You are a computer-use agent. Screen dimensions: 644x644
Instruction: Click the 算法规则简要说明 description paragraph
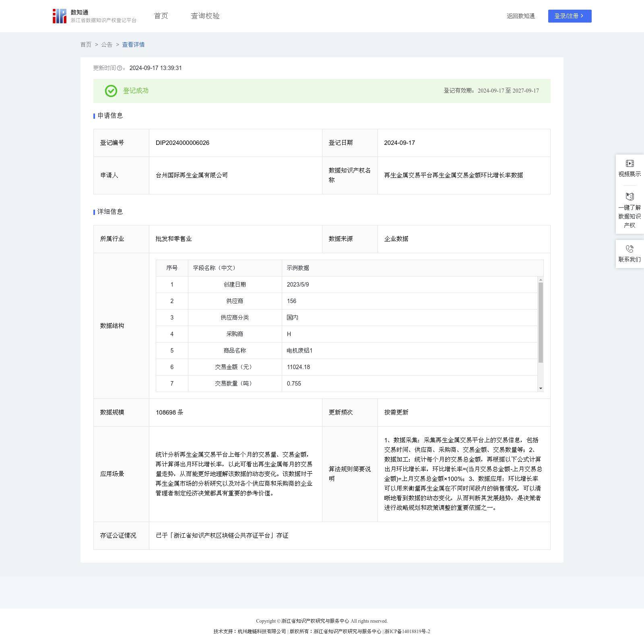(x=463, y=474)
